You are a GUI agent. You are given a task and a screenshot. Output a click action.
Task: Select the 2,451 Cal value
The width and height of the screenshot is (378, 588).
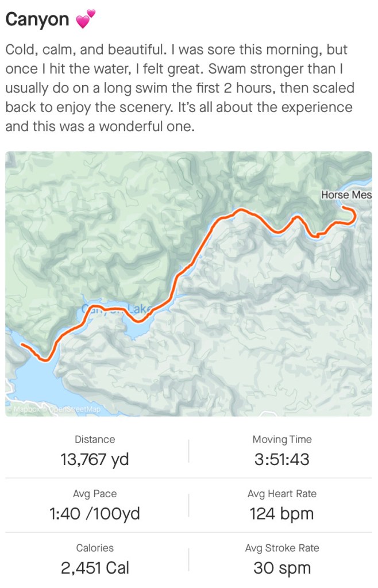95,568
